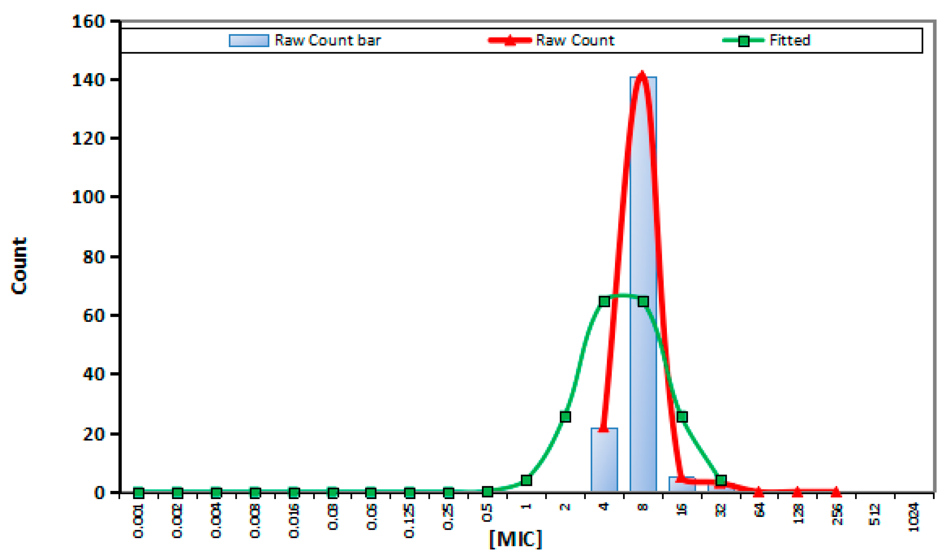Click the green Fitted marker at MIC 32
The image size is (949, 560).
pos(721,480)
